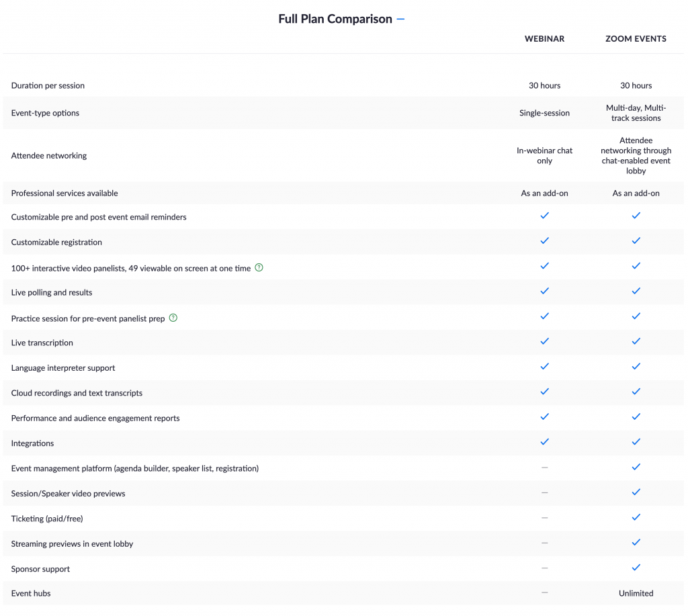The width and height of the screenshot is (688, 616).
Task: Click the Event management platform row label
Action: (x=134, y=469)
